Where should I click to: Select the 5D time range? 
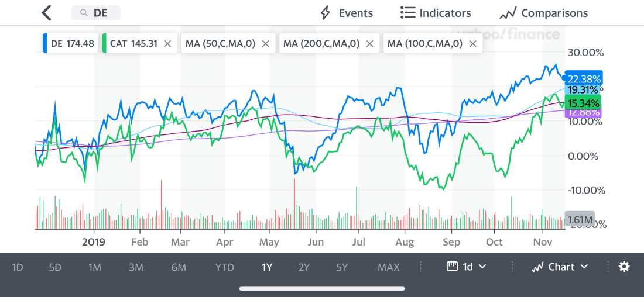(55, 267)
